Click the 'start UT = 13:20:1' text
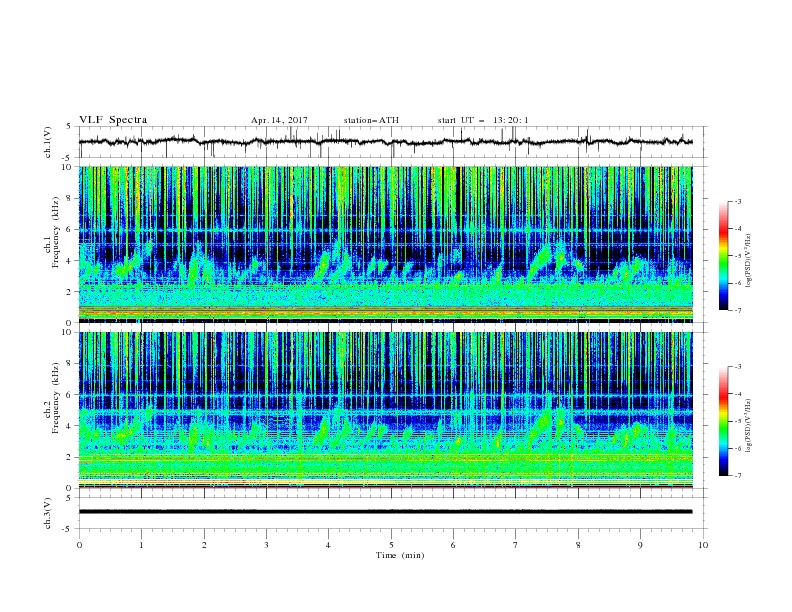This screenshot has width=792, height=612. coord(483,120)
